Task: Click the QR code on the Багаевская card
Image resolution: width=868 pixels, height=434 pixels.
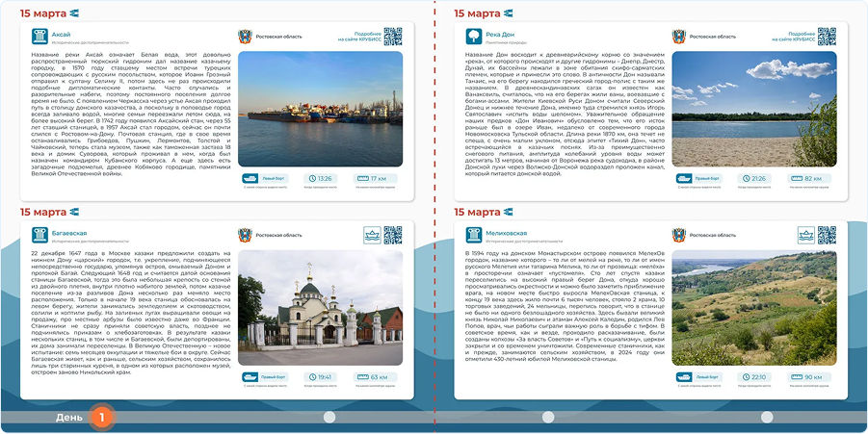Action: pos(392,235)
